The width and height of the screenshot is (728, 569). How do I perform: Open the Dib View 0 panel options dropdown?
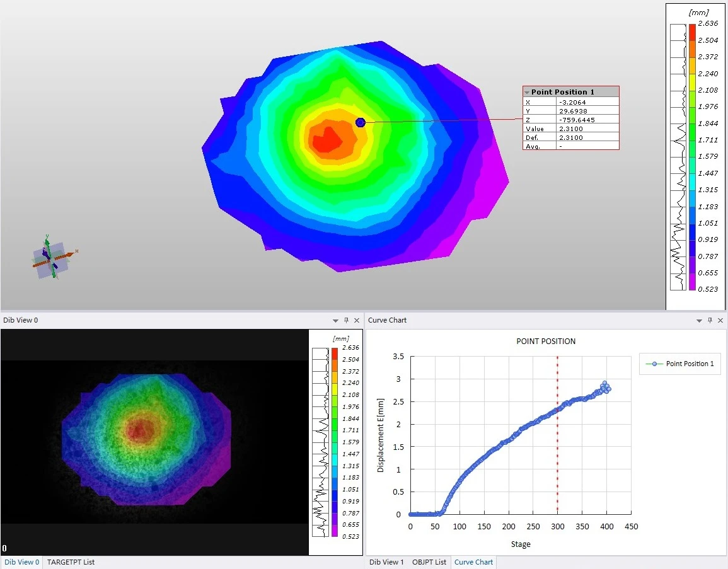[x=335, y=320]
